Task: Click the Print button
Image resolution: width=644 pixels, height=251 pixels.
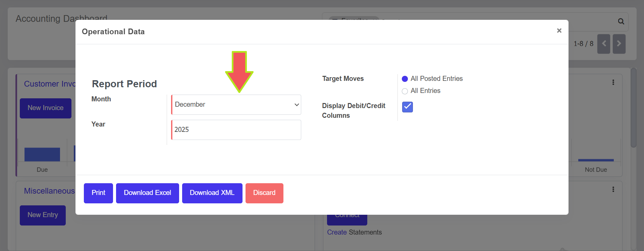Action: [x=98, y=193]
